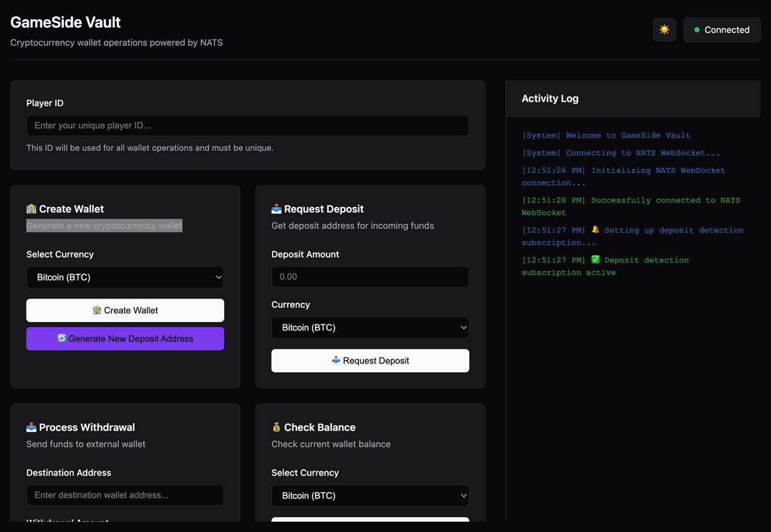
Task: Click the Destination Address input field
Action: click(x=125, y=495)
